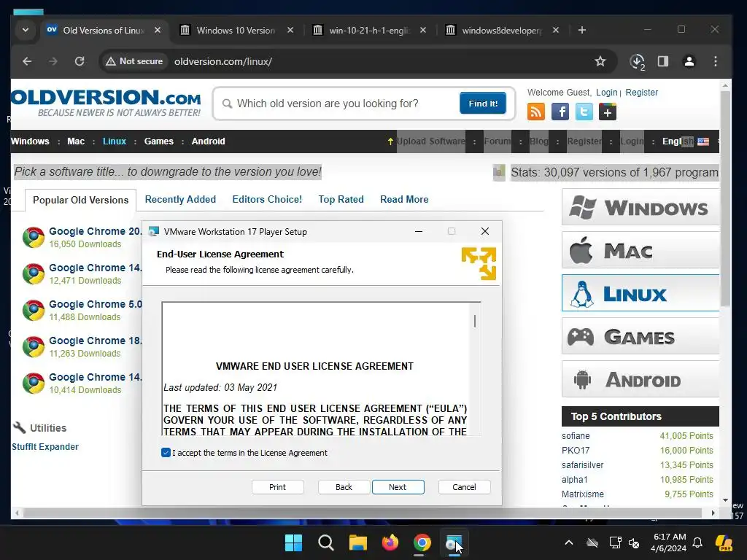Click the Find It! search button
The width and height of the screenshot is (747, 560).
(483, 104)
